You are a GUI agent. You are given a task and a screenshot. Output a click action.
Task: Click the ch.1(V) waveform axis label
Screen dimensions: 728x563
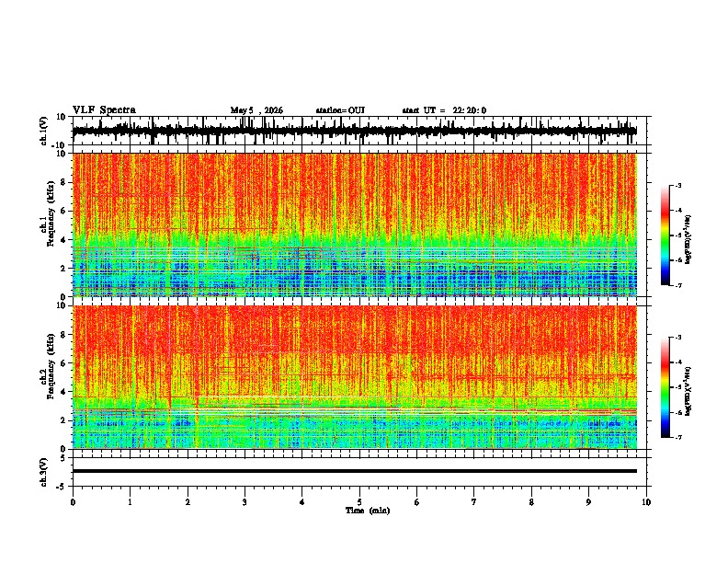pyautogui.click(x=44, y=131)
